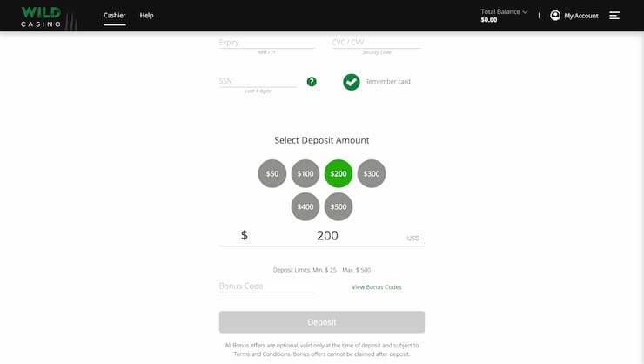
Task: Focus the Bonus Code input field
Action: pyautogui.click(x=266, y=286)
